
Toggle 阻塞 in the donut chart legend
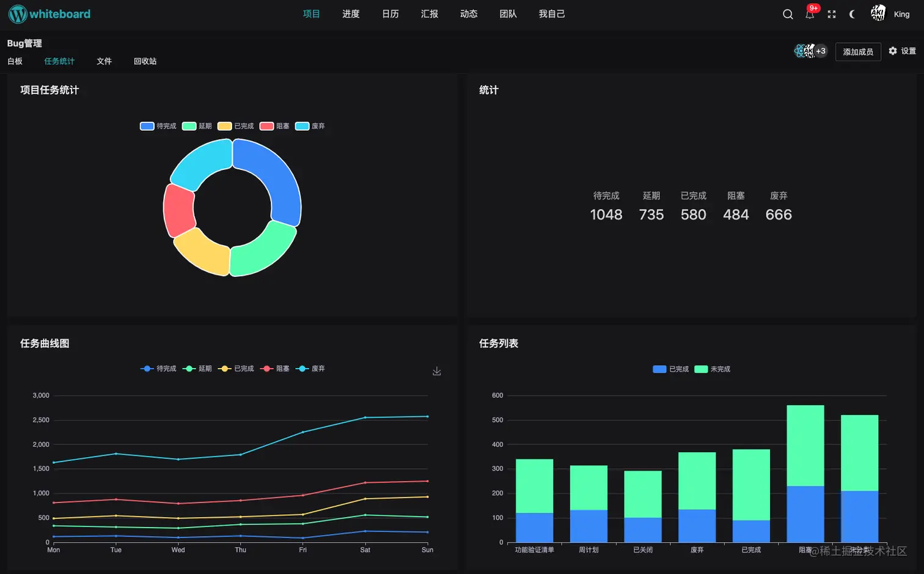(x=274, y=126)
